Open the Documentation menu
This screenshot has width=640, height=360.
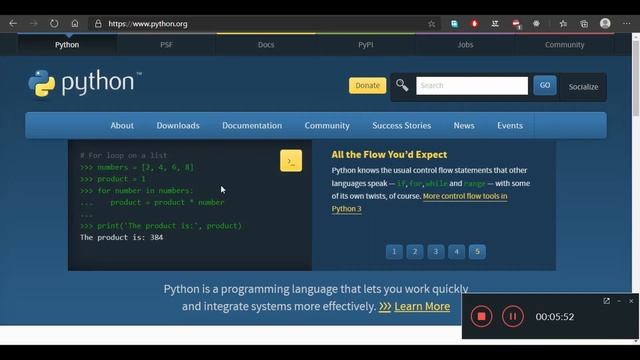click(252, 126)
